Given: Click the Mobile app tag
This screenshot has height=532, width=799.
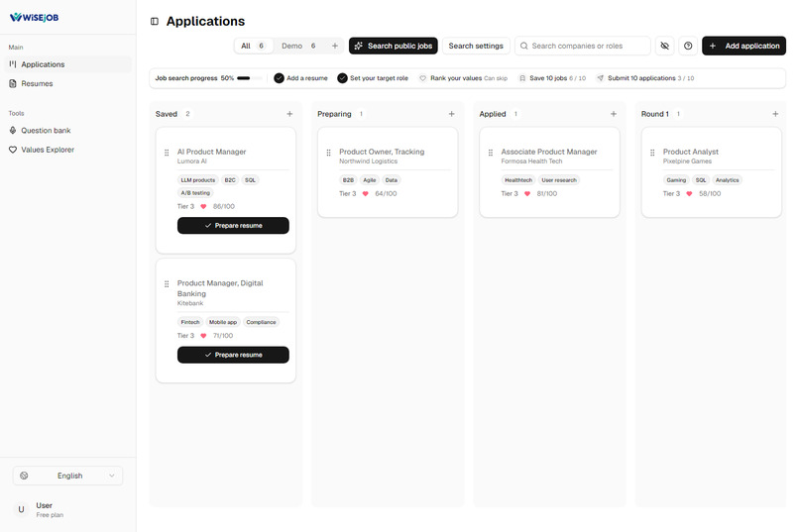Looking at the screenshot, I should (223, 322).
